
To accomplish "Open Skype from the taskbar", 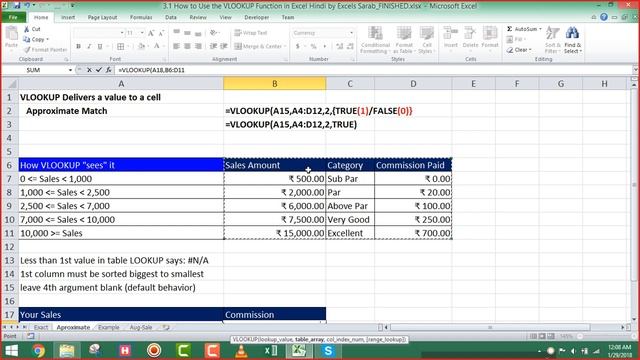I will [x=328, y=351].
